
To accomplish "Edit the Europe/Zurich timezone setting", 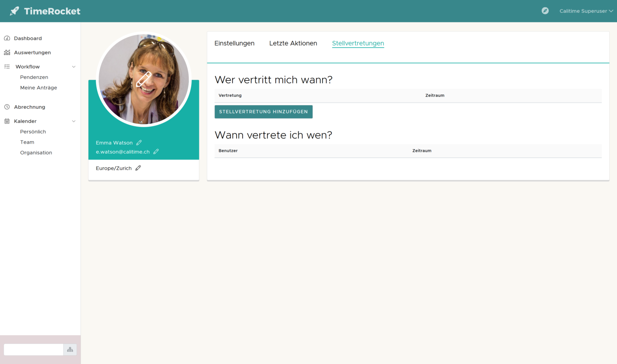I will pos(138,168).
